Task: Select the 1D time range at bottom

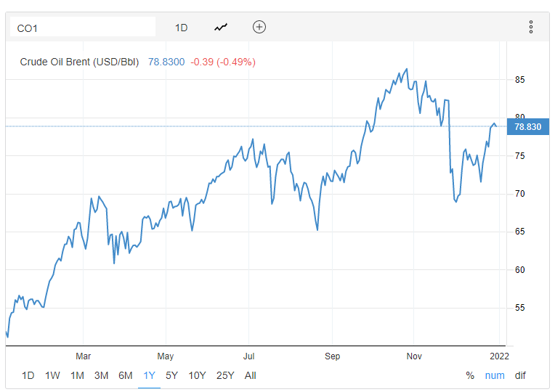Action: coord(28,375)
